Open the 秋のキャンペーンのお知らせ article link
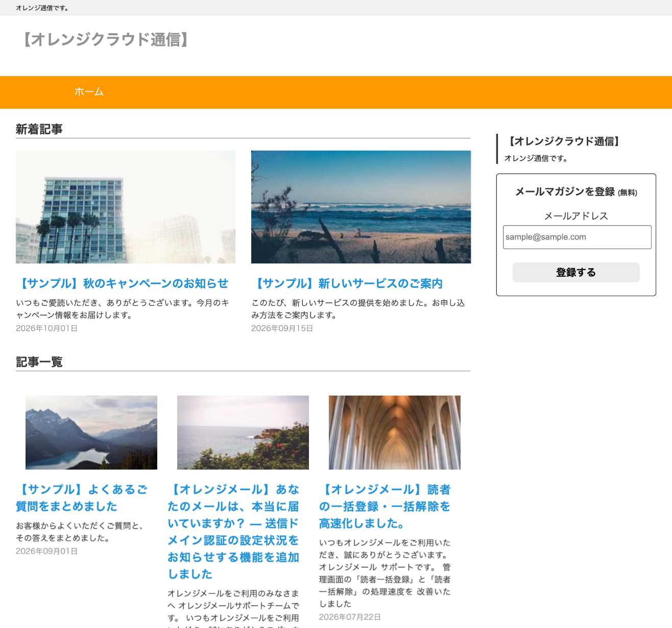 click(122, 283)
